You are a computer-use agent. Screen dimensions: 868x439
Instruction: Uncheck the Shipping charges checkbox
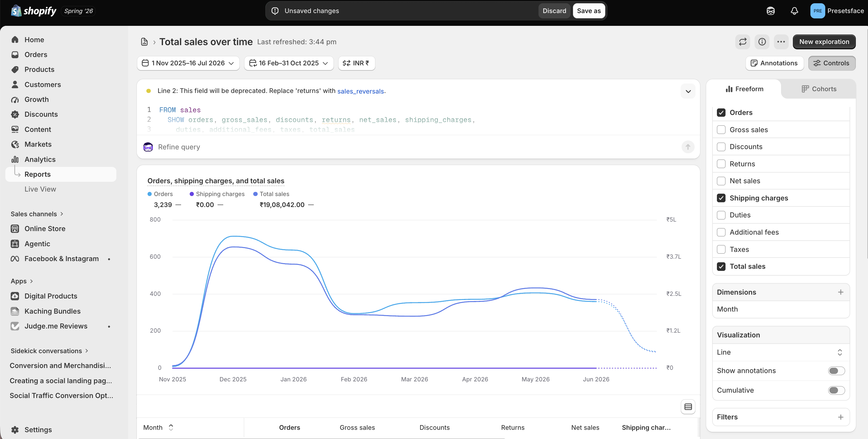(x=721, y=198)
